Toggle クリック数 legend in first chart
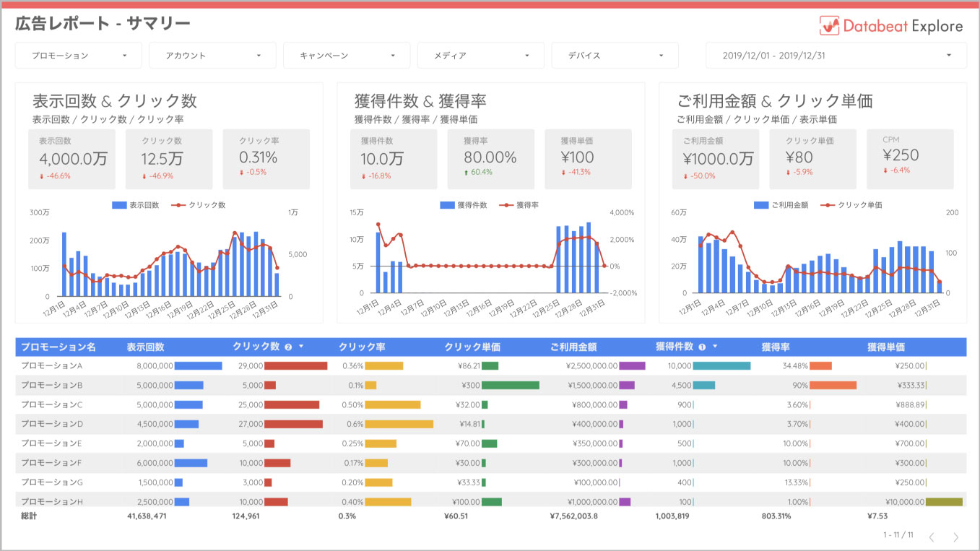The image size is (980, 551). click(x=199, y=205)
